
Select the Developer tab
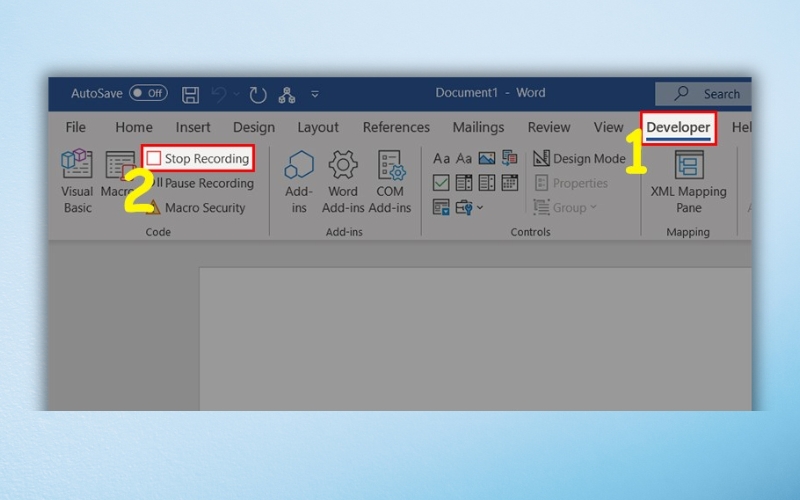coord(678,128)
